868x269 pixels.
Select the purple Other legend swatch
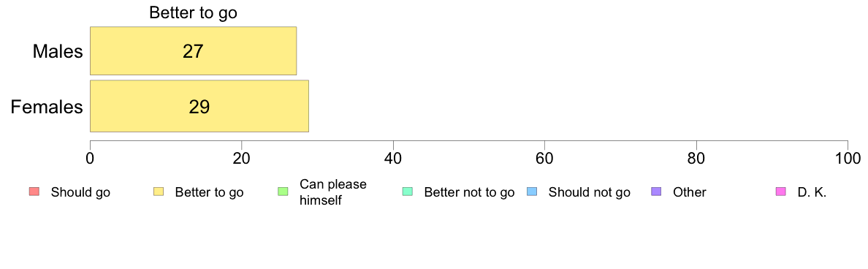656,192
